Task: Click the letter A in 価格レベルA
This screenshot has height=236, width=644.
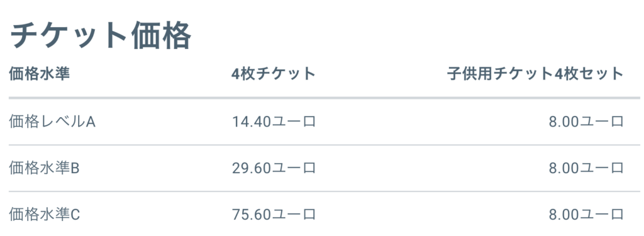Action: (91, 122)
